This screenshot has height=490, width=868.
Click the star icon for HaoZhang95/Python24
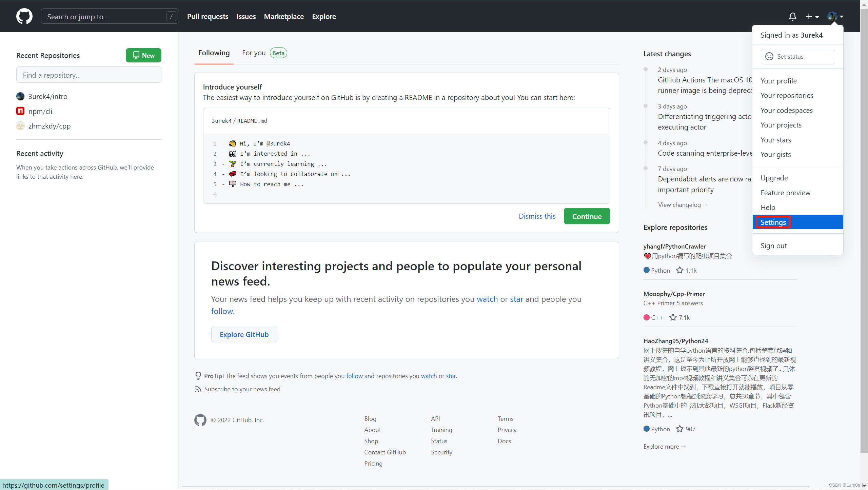[679, 429]
